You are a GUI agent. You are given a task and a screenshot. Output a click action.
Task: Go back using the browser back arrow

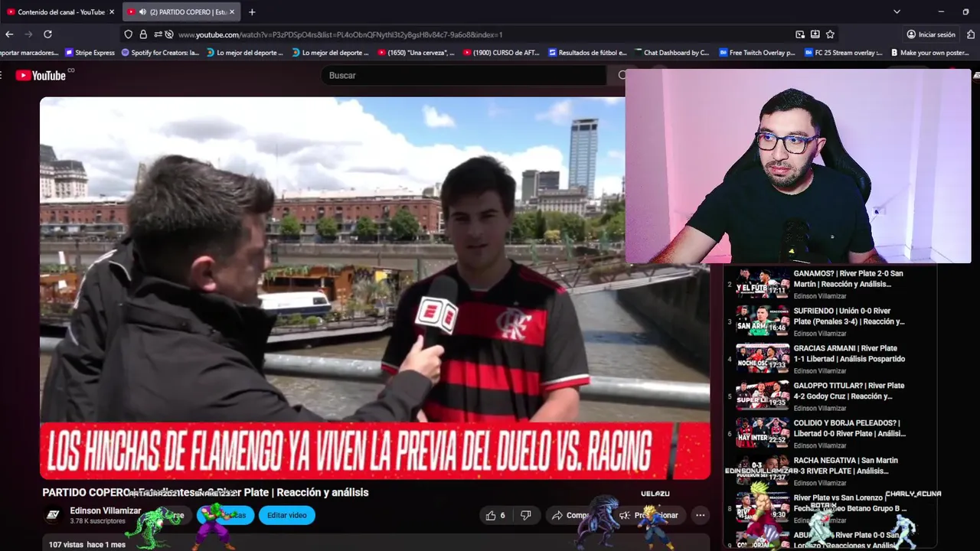[x=9, y=34]
